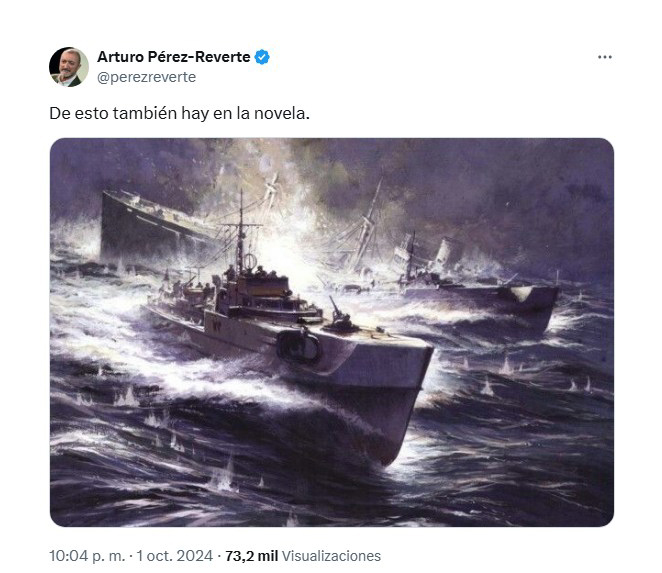Click the 10:04 p. m. timestamp
Image resolution: width=662 pixels, height=573 pixels.
tap(87, 556)
